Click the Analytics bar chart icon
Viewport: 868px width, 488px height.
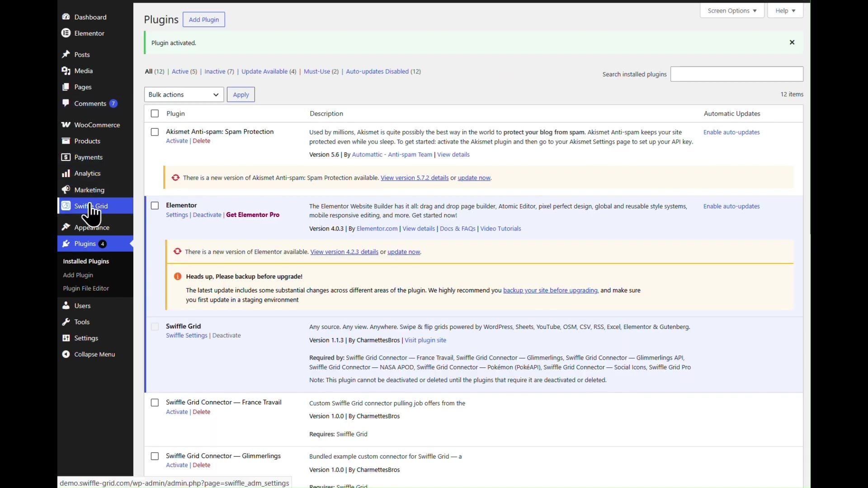(x=66, y=174)
